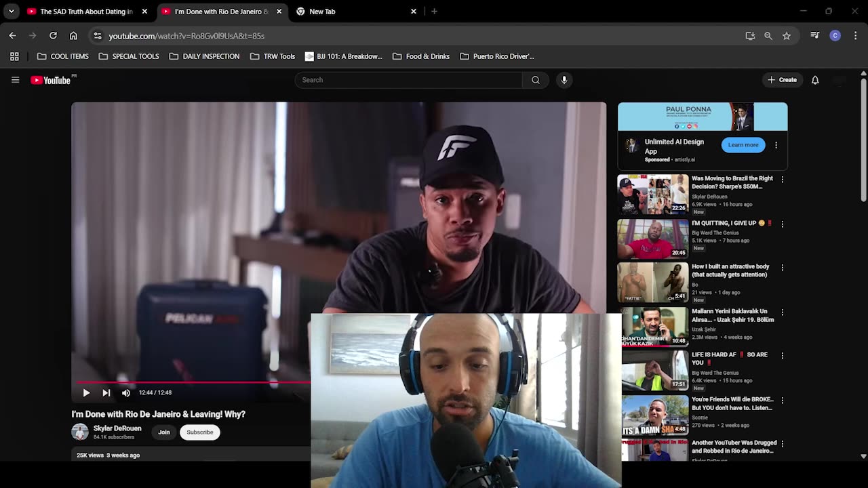Open a new browser tab with plus
Image resolution: width=868 pixels, height=488 pixels.
[434, 12]
